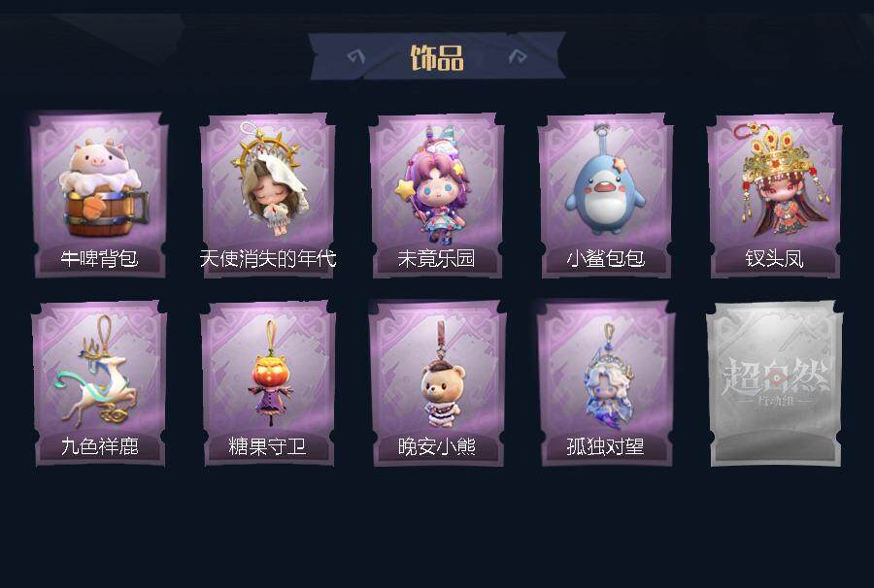Select the 糖果守卫 pumpkin scarecrow pendant
Screen dimensions: 874x588
[268, 383]
